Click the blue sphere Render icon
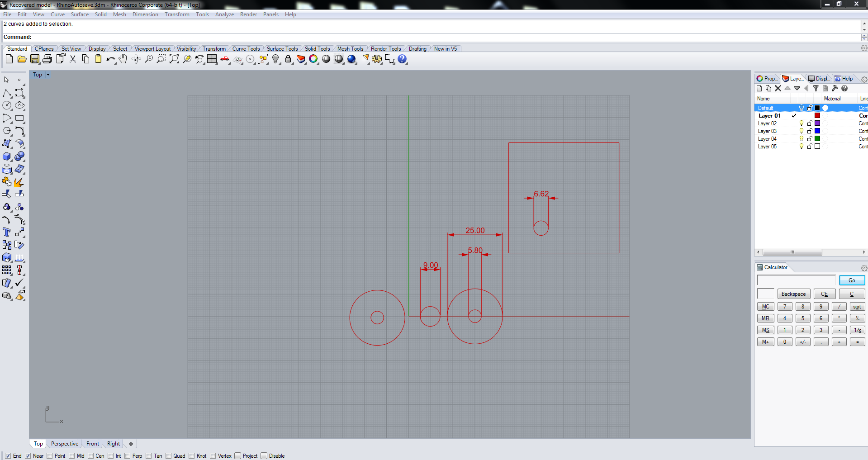Image resolution: width=868 pixels, height=460 pixels. click(x=351, y=59)
